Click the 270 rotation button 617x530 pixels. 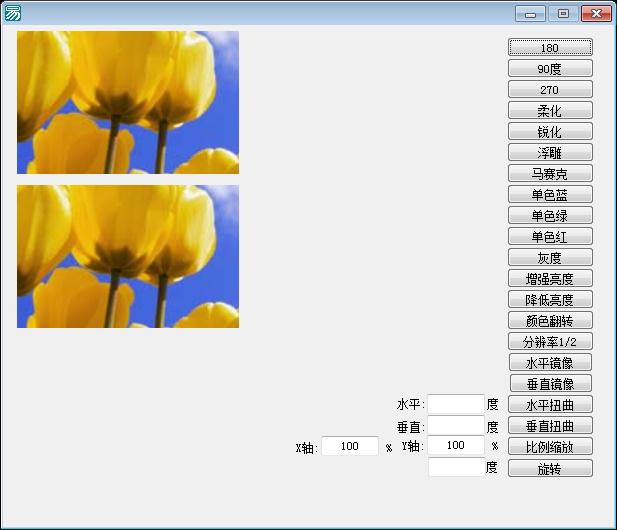coord(550,89)
